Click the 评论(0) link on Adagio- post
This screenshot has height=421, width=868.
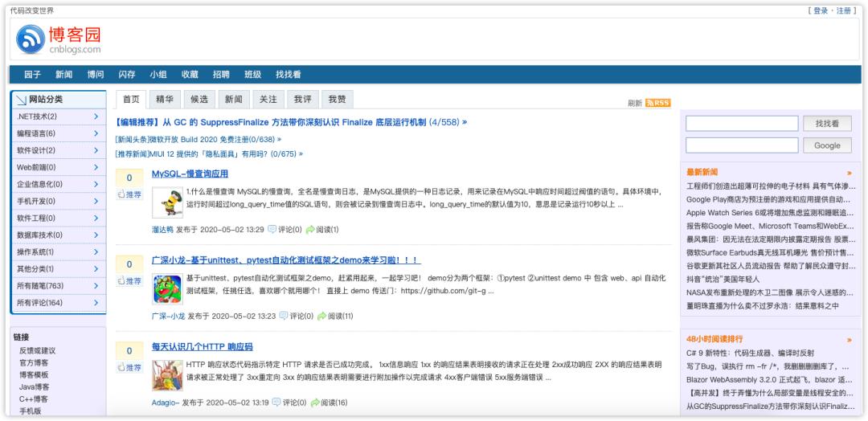(x=294, y=403)
